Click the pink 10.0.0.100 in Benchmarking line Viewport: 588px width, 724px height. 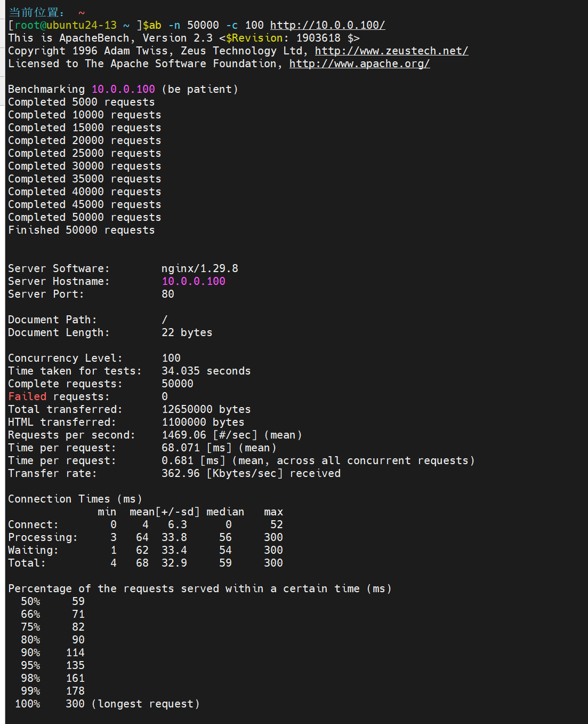(x=123, y=89)
